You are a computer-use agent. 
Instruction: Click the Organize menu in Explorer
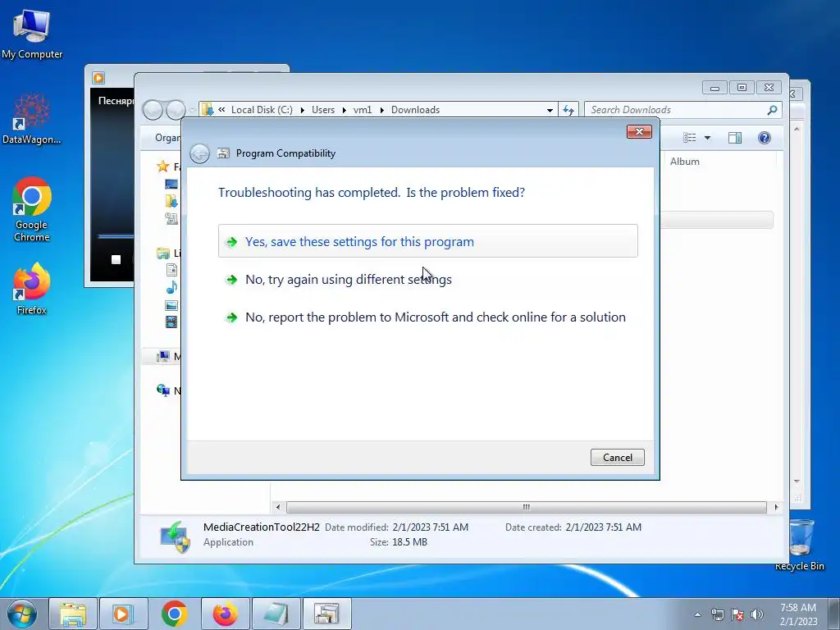(x=167, y=138)
